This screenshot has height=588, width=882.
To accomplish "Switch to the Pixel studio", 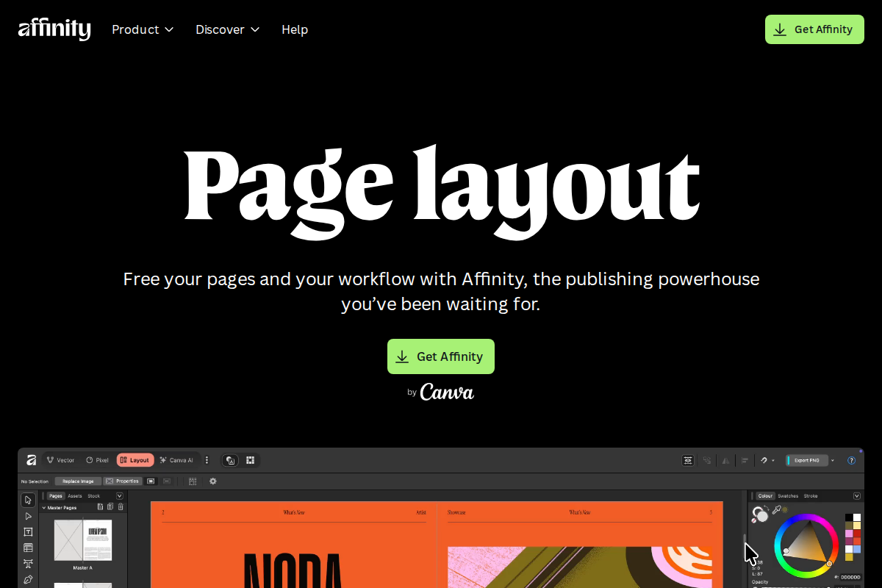I will pyautogui.click(x=97, y=460).
